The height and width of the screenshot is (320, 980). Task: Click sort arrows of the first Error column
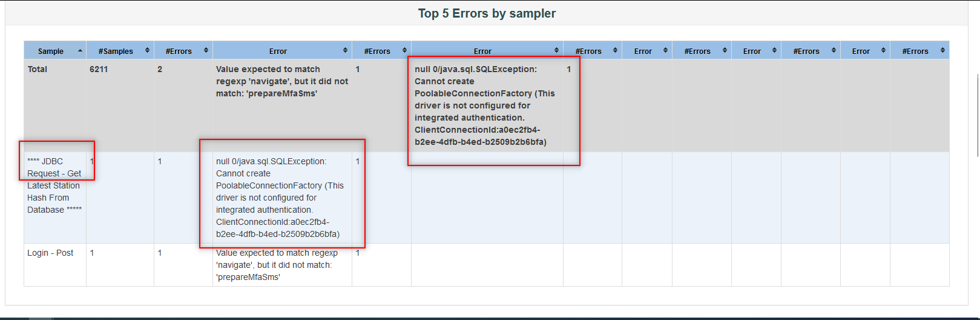(x=345, y=51)
